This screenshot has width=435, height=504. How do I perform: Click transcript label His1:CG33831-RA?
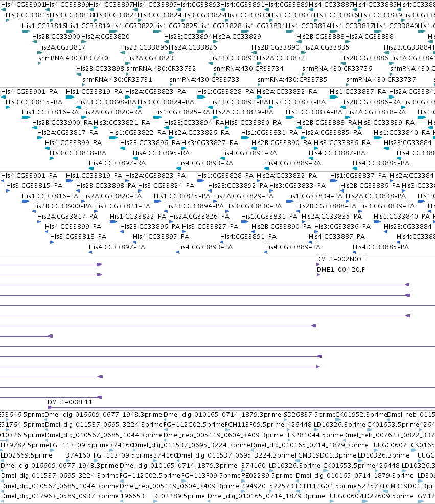[x=269, y=133]
